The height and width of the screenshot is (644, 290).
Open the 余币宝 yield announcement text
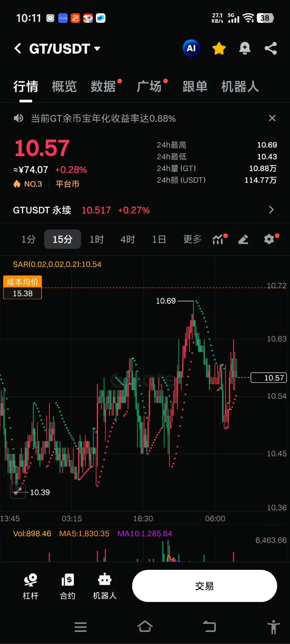coord(103,118)
